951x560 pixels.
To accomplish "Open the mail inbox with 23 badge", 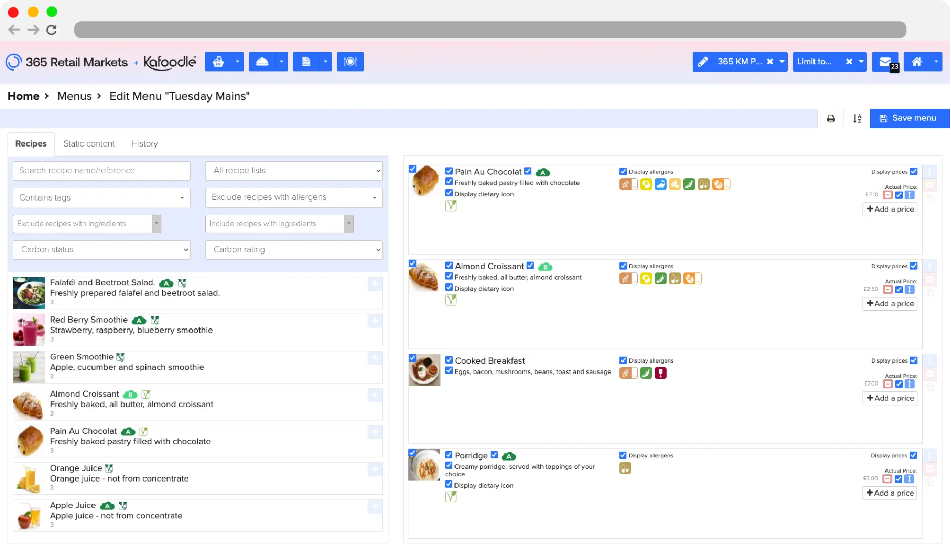I will tap(885, 61).
